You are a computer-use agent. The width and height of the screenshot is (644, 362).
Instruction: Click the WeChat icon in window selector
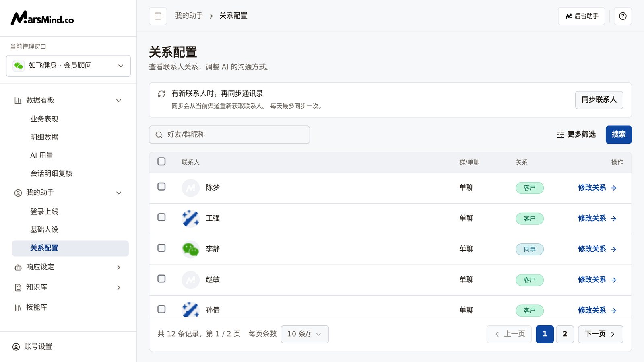[19, 66]
